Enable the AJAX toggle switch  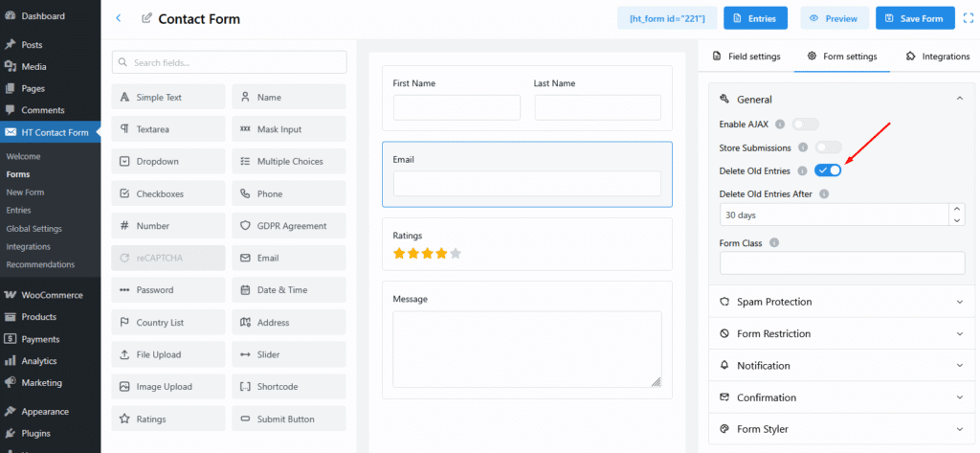click(805, 124)
